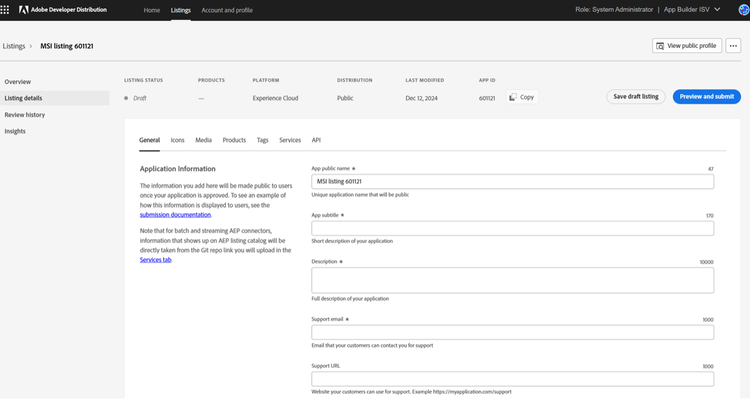Switch to the Media tab
This screenshot has width=750, height=400.
point(203,140)
